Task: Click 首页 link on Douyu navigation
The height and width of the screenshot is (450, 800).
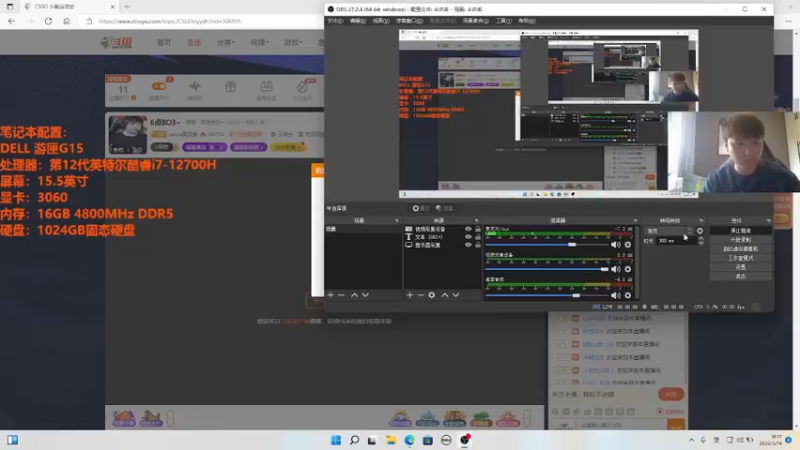Action: (164, 42)
